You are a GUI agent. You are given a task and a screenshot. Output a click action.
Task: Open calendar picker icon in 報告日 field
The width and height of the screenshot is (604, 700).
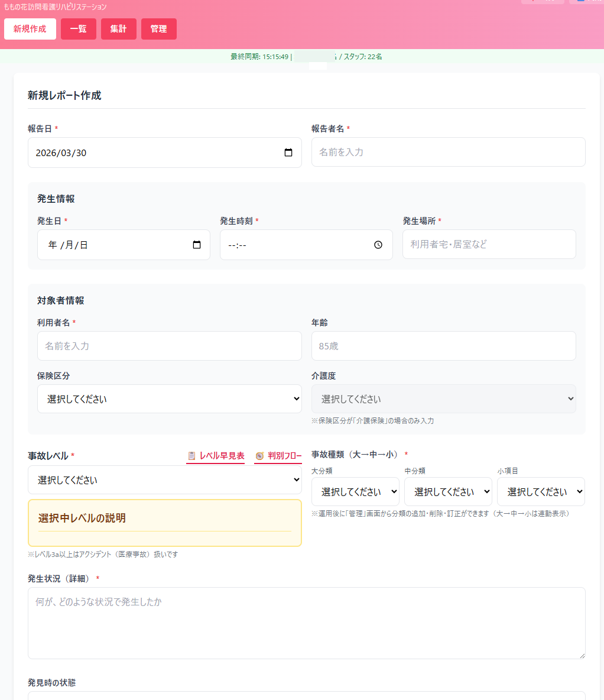[x=288, y=153]
